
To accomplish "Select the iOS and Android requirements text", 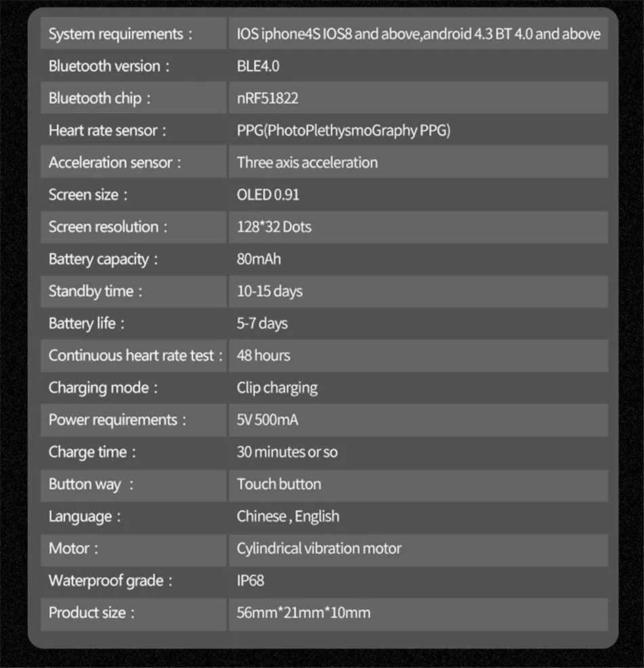I will 418,34.
